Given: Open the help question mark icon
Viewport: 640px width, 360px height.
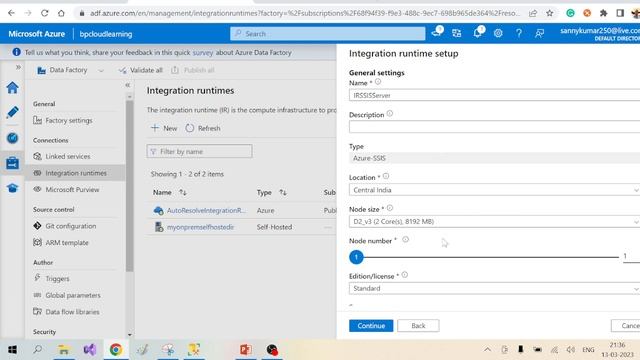Looking at the screenshot, I should [x=518, y=33].
